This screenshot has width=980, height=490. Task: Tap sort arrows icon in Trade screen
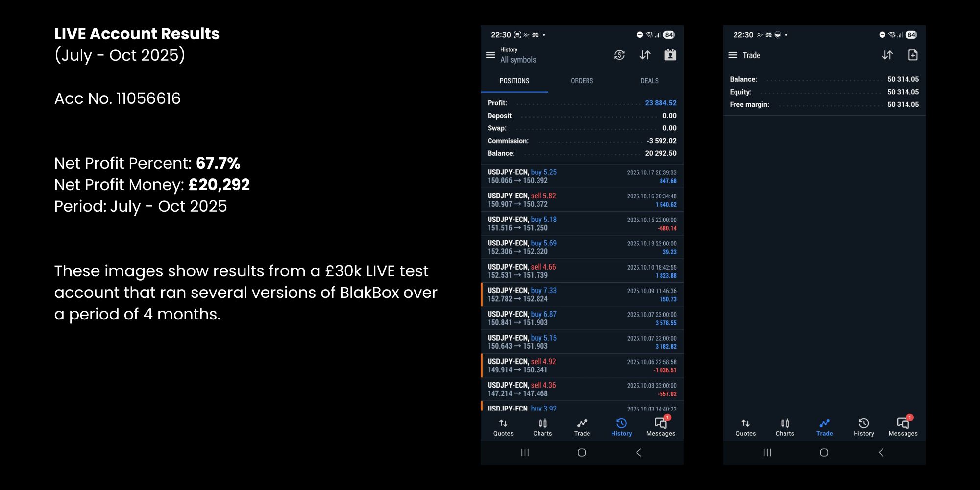coord(887,55)
